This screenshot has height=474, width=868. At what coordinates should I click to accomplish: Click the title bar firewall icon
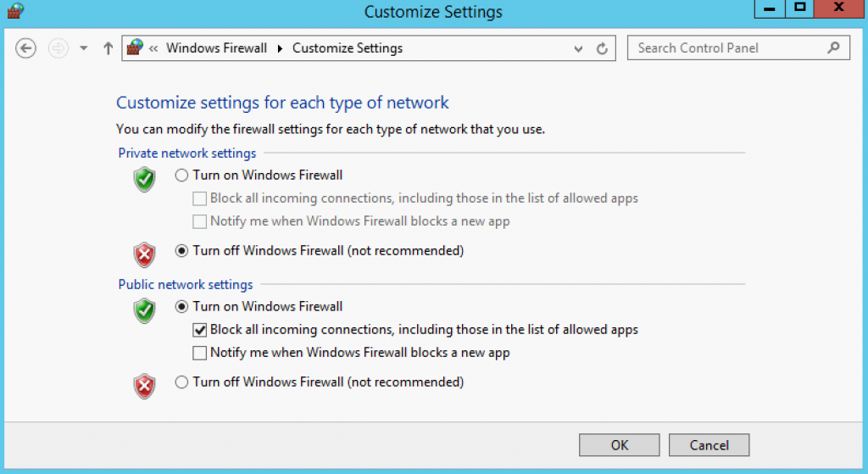[x=15, y=10]
